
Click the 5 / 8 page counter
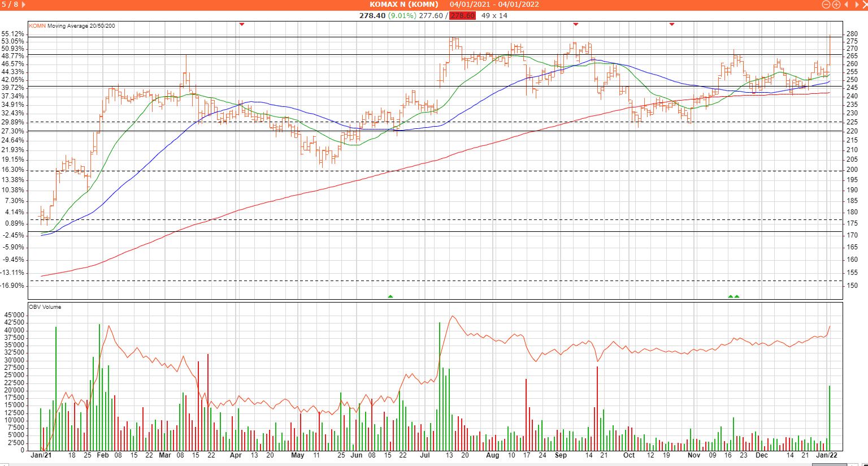[x=10, y=5]
